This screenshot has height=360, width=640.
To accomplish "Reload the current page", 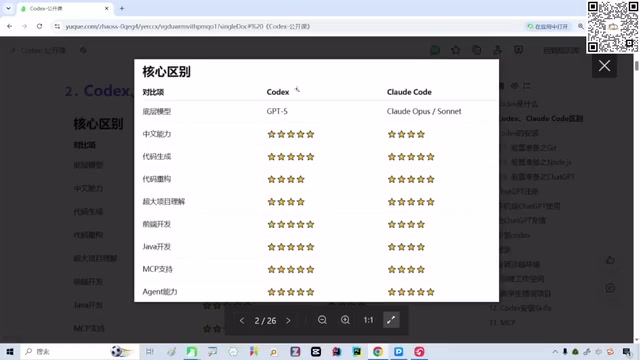I will (x=40, y=26).
